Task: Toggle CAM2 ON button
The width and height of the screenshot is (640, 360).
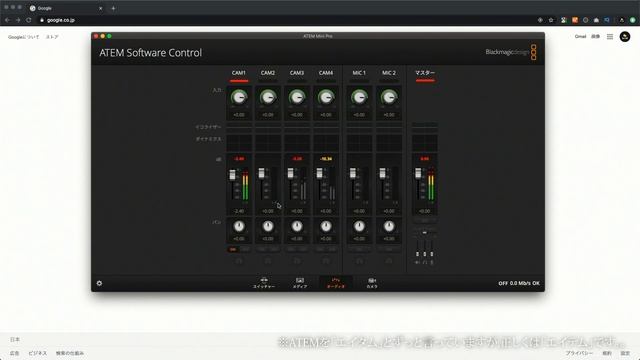Action: (x=262, y=249)
